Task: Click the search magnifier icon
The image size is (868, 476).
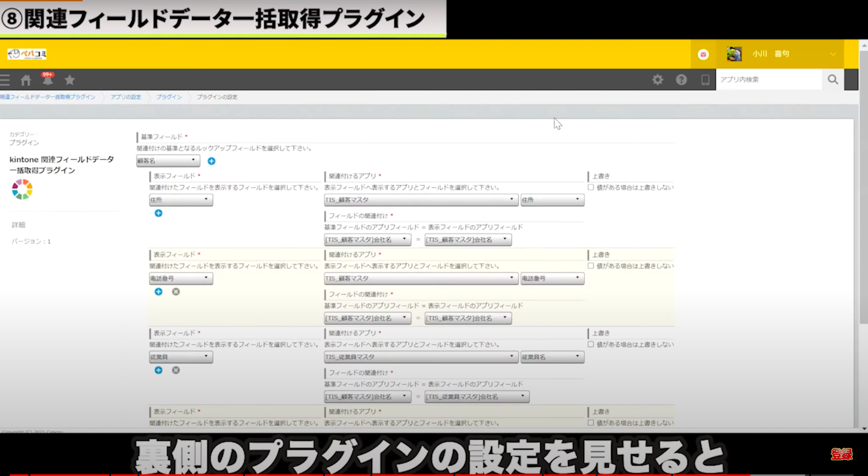Action: 833,79
